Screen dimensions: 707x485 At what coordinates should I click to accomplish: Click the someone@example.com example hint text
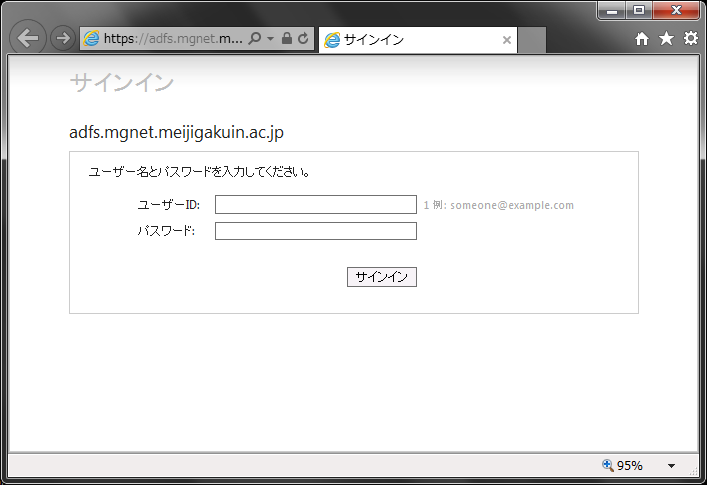[x=512, y=205]
